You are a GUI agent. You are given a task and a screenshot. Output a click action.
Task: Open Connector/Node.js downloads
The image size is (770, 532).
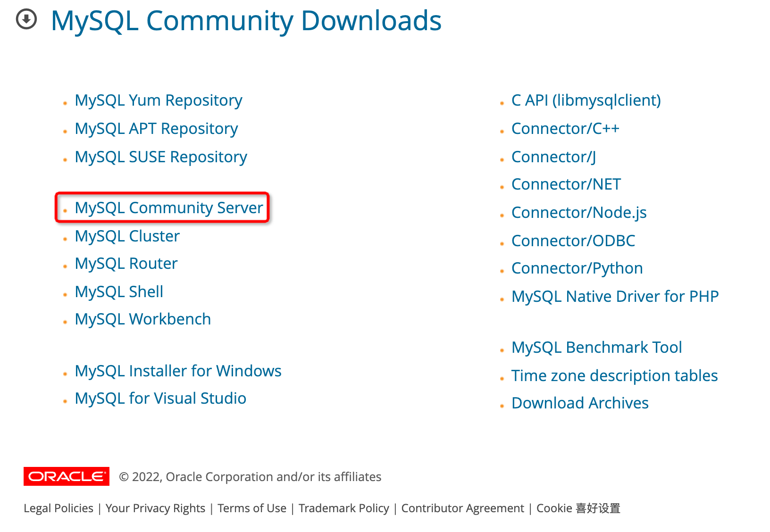(x=579, y=213)
